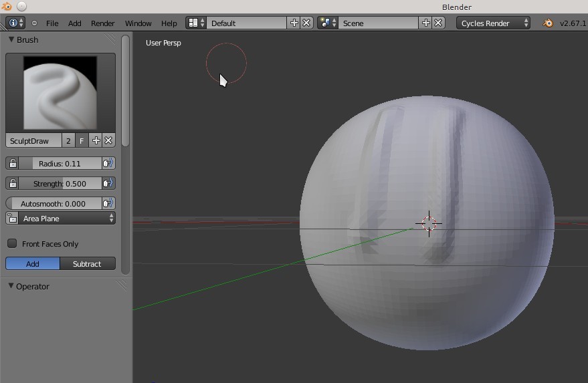Image resolution: width=588 pixels, height=383 pixels.
Task: Toggle the fake user F button
Action: point(82,140)
